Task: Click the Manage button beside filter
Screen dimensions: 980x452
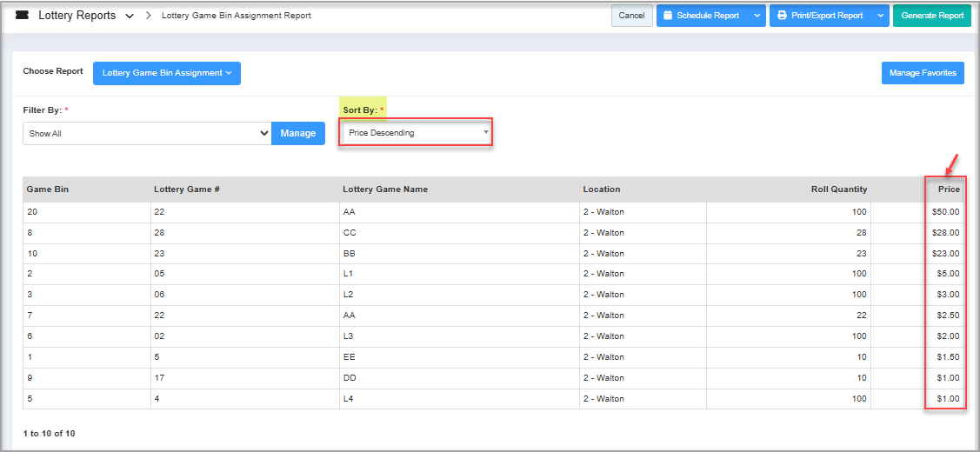Action: coord(298,134)
